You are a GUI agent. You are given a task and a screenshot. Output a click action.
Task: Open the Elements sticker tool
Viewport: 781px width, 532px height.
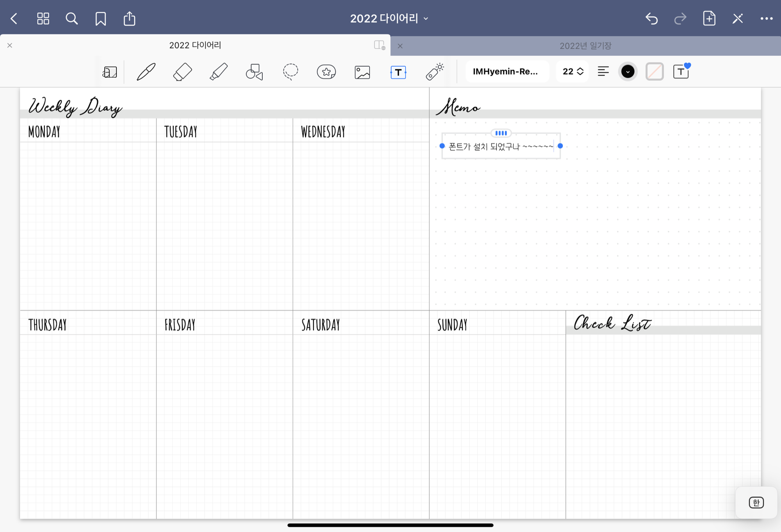(326, 72)
